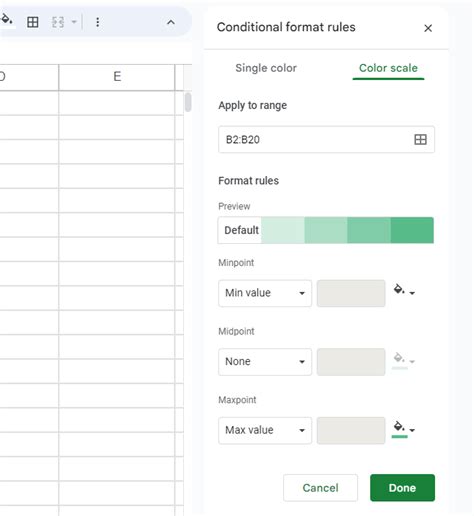
Task: Click the Maxpoint value input box
Action: [x=351, y=430]
